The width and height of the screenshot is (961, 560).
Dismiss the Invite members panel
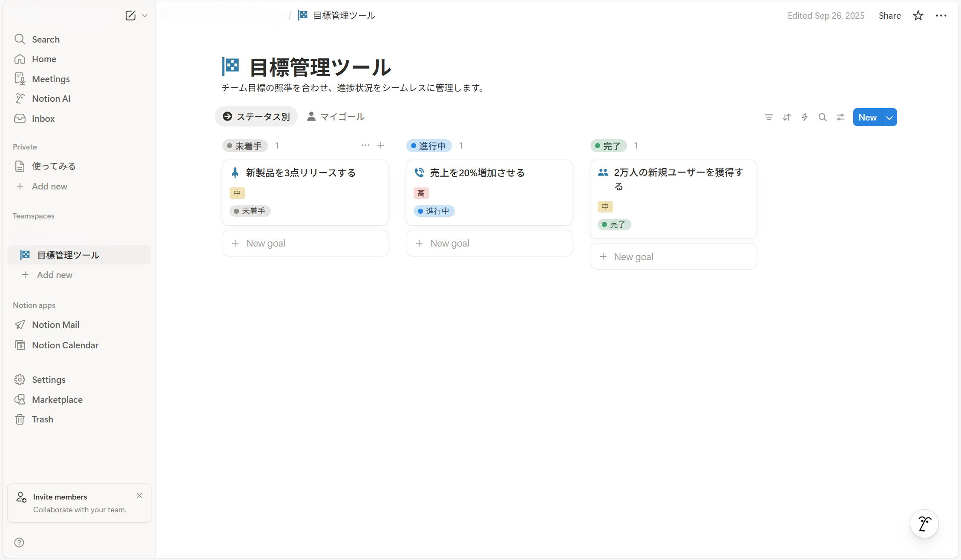pyautogui.click(x=139, y=495)
